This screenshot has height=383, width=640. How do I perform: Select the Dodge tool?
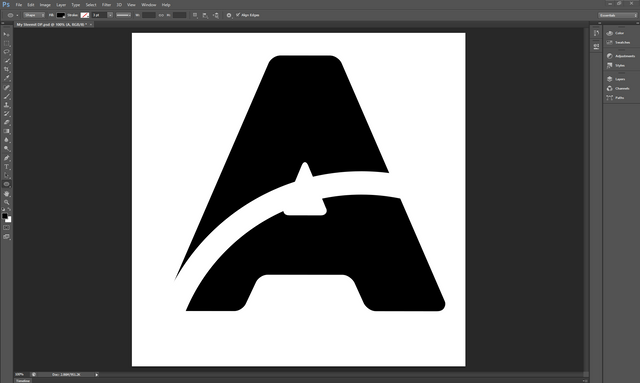click(x=7, y=149)
